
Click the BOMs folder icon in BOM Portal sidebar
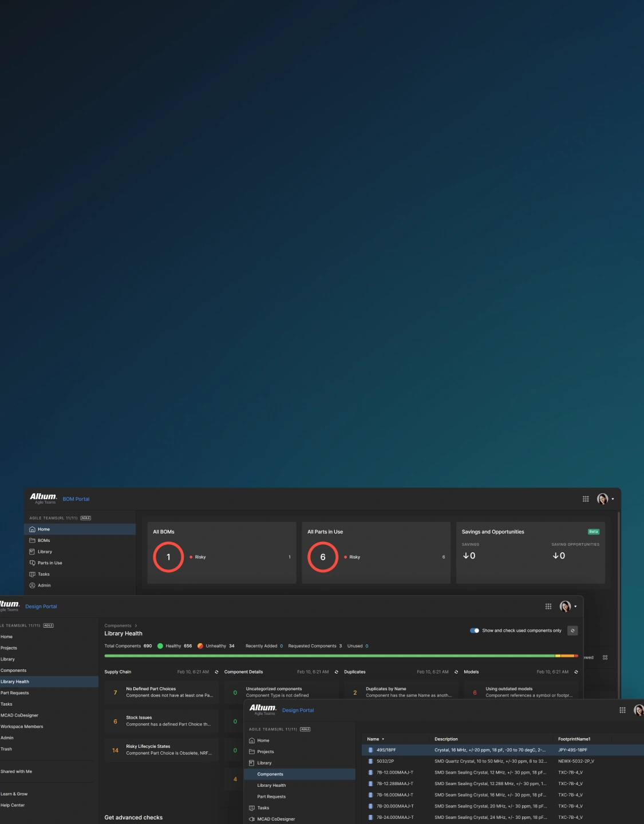pos(32,540)
